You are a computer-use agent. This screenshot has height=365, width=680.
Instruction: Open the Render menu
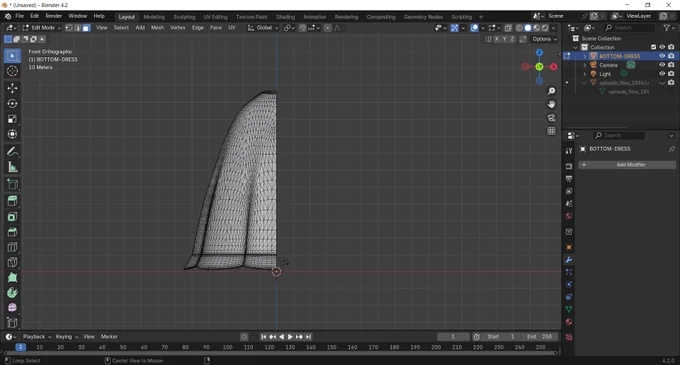click(54, 16)
